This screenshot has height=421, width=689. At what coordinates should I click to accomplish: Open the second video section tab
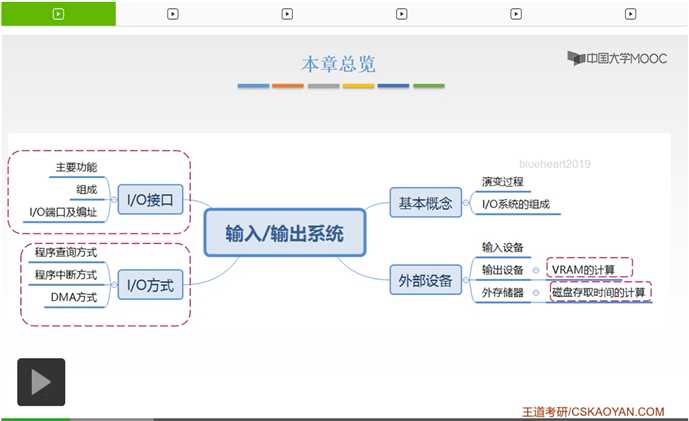click(173, 14)
